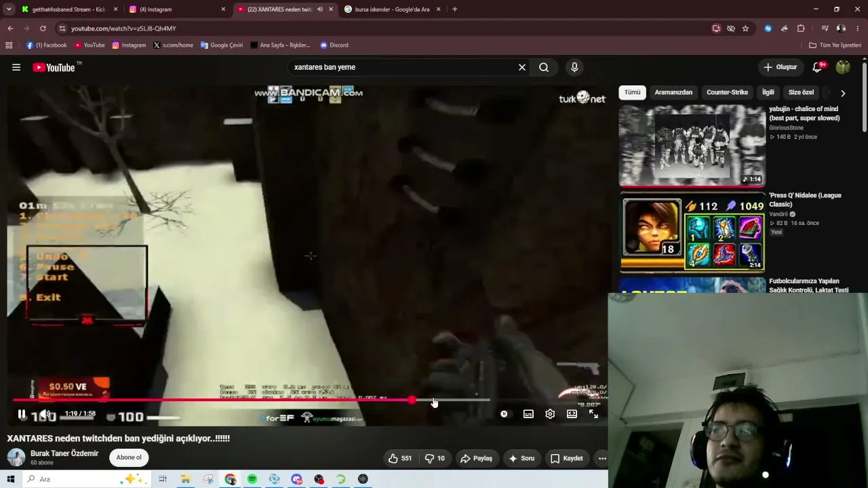Image resolution: width=868 pixels, height=488 pixels.
Task: Clear the YouTube search query
Action: tap(522, 67)
